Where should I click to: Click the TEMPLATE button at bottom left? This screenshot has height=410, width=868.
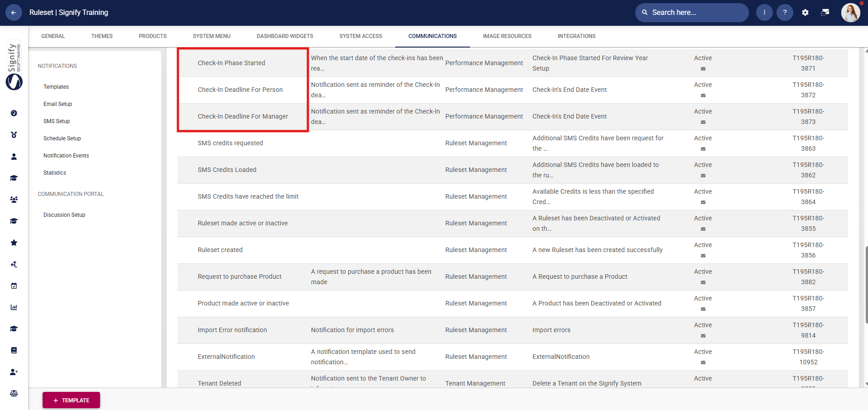click(71, 400)
